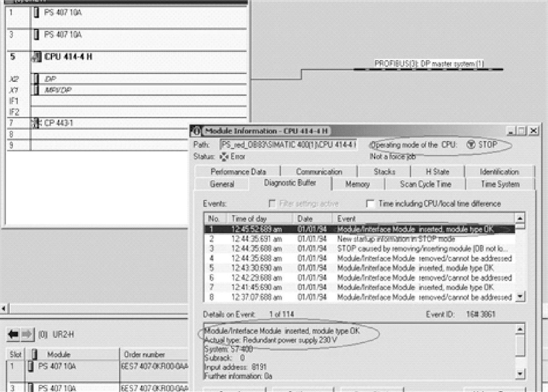
Task: Click the Event column header
Action: point(423,219)
